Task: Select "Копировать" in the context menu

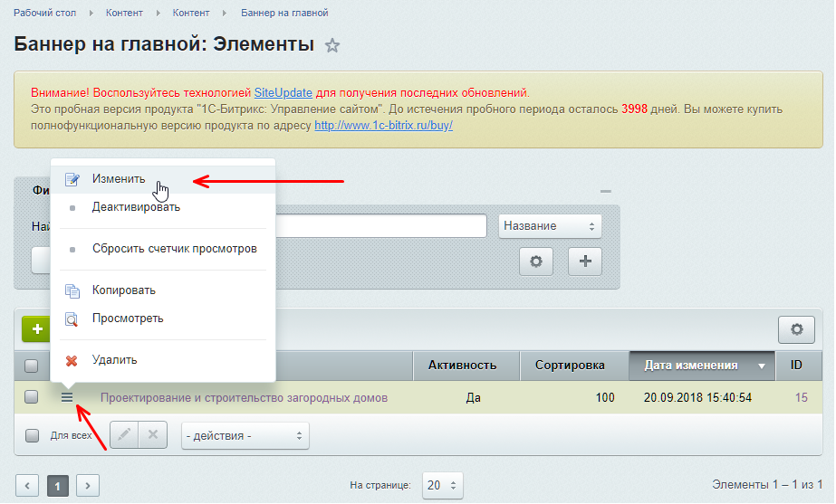Action: 123,290
